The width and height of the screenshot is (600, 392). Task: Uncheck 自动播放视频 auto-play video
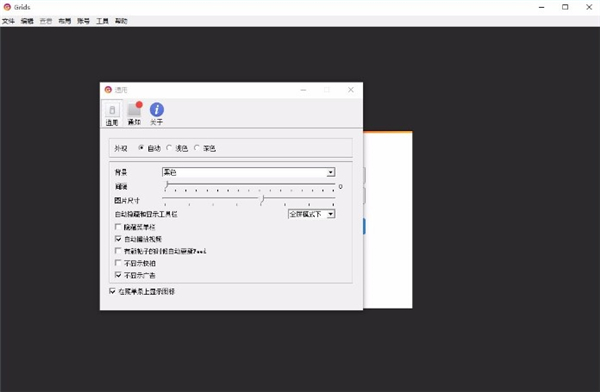pyautogui.click(x=118, y=238)
